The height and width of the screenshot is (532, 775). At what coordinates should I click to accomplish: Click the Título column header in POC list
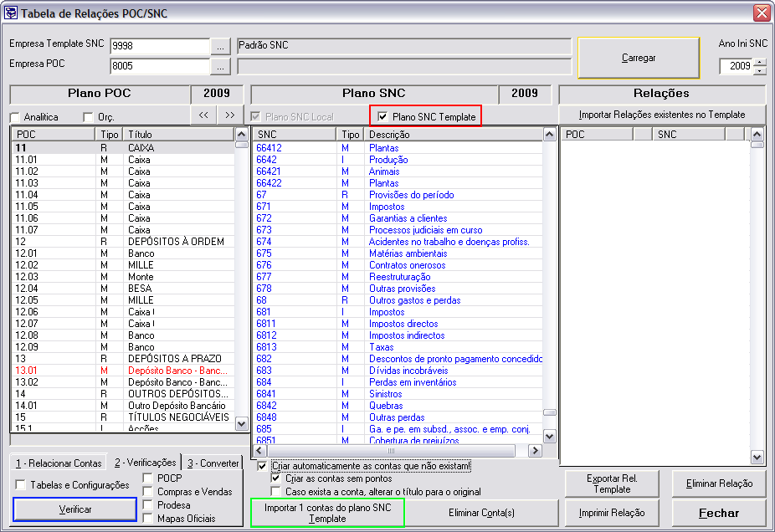(x=179, y=135)
